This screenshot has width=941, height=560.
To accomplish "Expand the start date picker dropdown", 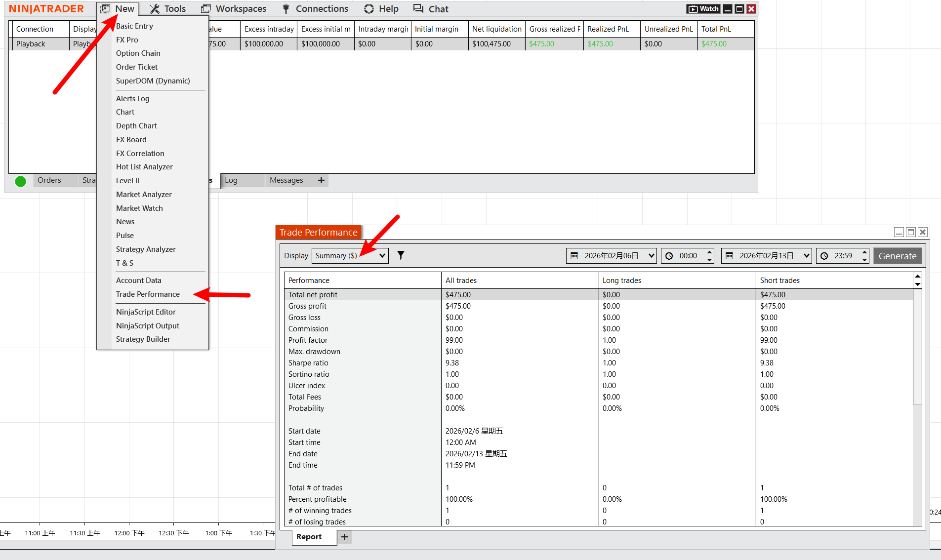I will (651, 256).
